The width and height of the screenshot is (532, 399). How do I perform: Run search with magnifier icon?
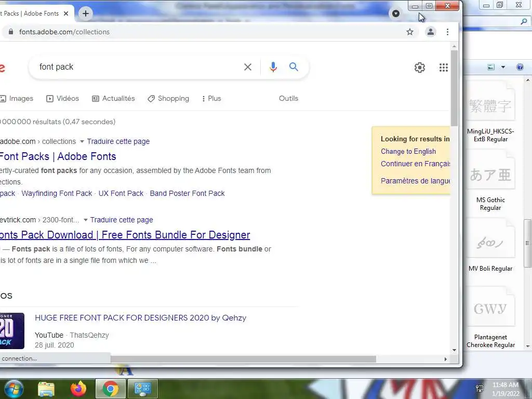294,67
